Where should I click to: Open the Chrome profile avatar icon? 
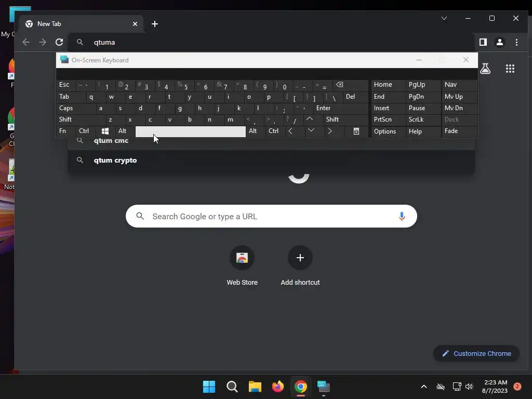pos(499,42)
